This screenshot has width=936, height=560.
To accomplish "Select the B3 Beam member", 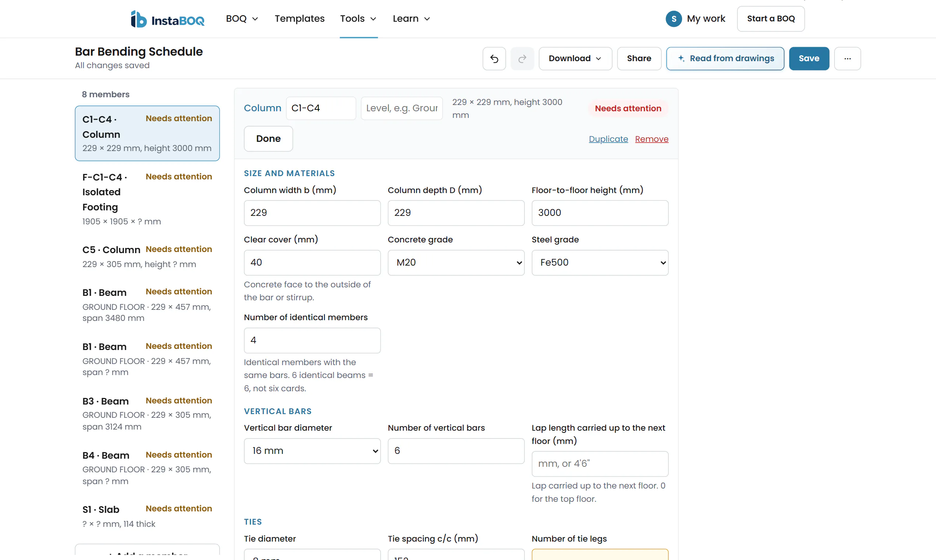I will [x=147, y=414].
